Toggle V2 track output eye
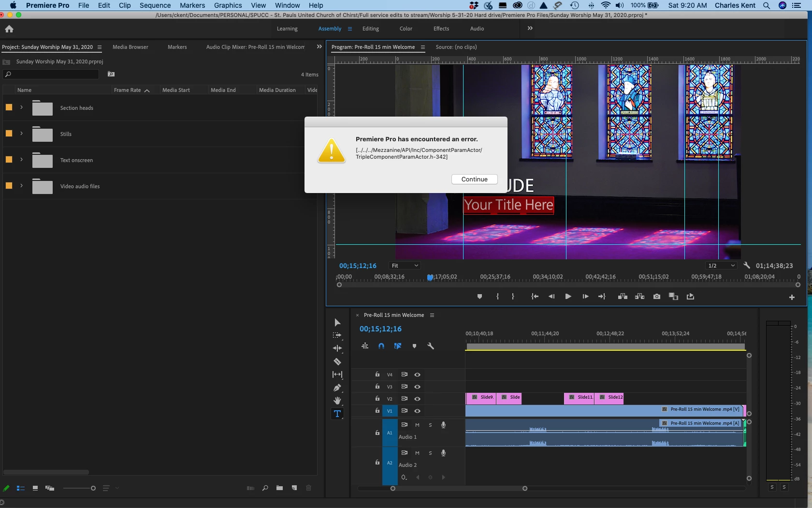812x508 pixels. coord(418,399)
